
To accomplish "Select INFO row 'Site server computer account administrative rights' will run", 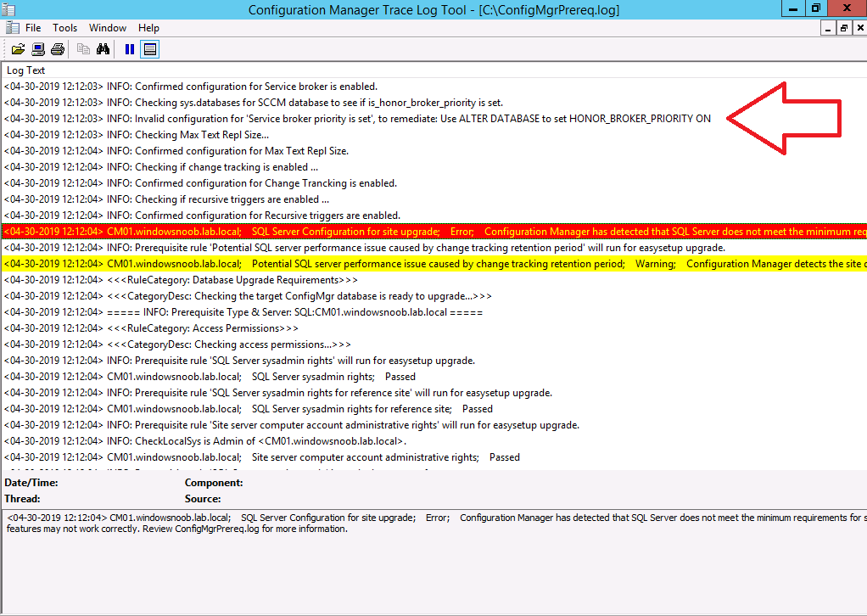I will tap(434, 425).
